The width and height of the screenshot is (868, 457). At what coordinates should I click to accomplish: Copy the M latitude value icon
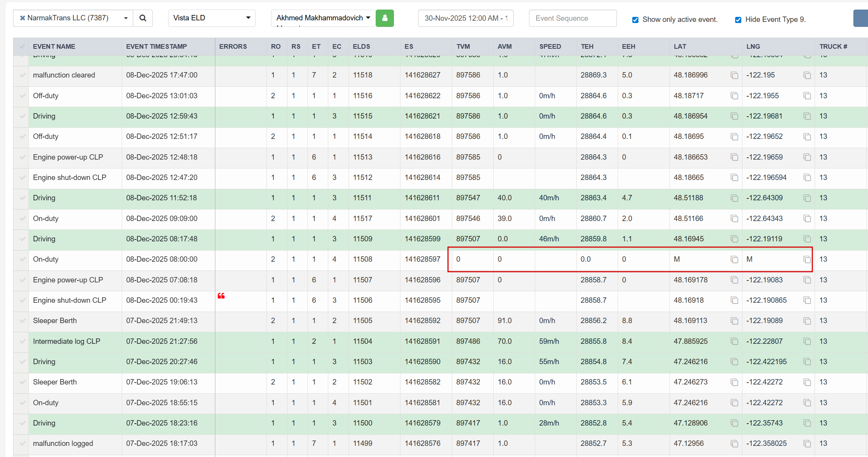click(734, 259)
